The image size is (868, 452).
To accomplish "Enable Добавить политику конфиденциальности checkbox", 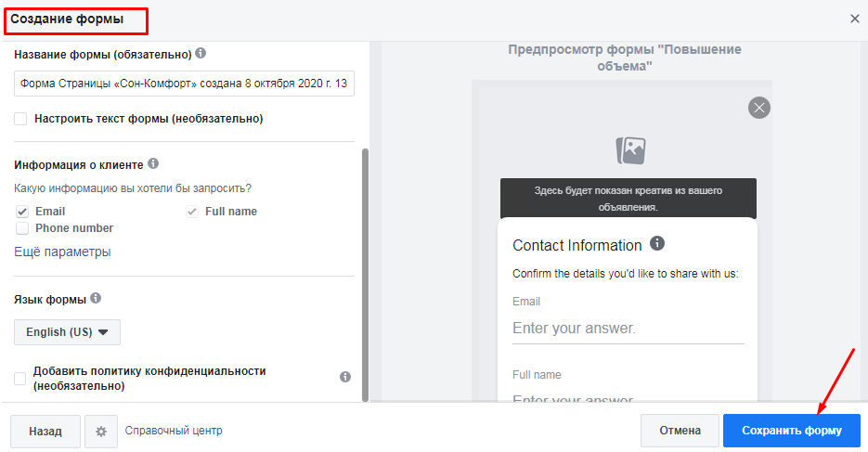I will (20, 378).
